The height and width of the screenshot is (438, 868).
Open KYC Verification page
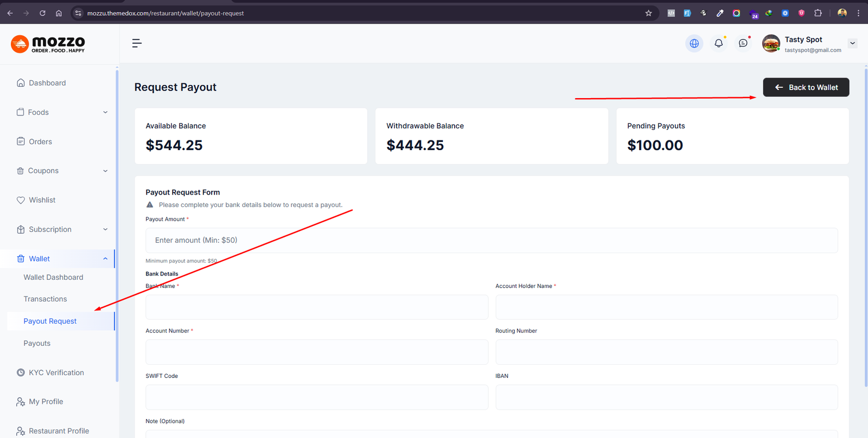click(x=56, y=372)
